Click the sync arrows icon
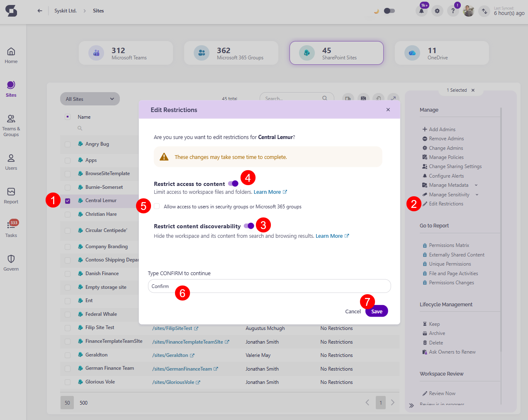Screen dimensions: 528x420 click(x=484, y=11)
